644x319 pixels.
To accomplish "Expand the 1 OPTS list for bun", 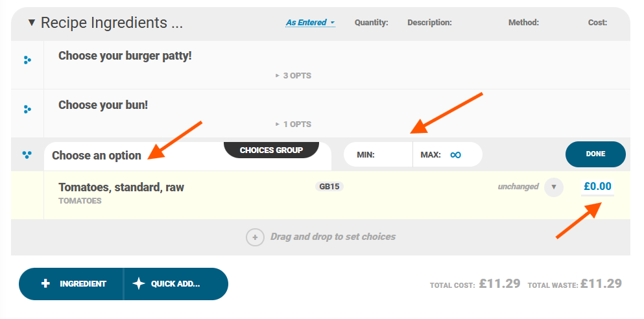I will [293, 124].
